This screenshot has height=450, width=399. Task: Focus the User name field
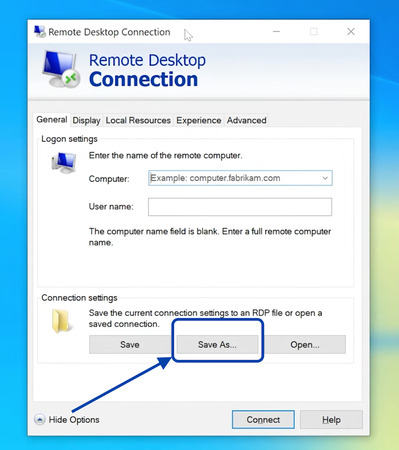click(240, 207)
